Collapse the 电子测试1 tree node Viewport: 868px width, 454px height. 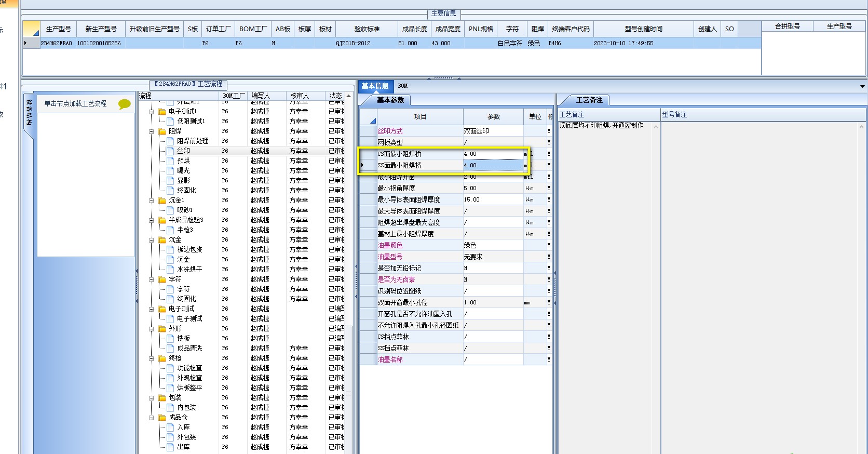tap(152, 112)
